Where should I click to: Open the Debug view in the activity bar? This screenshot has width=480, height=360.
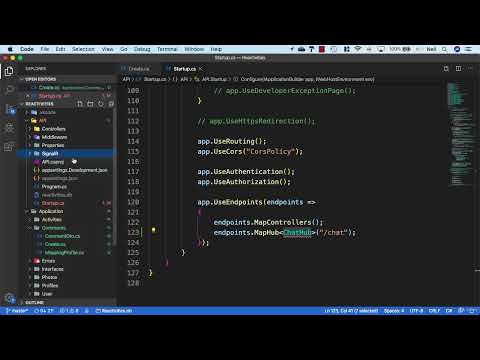pyautogui.click(x=9, y=128)
